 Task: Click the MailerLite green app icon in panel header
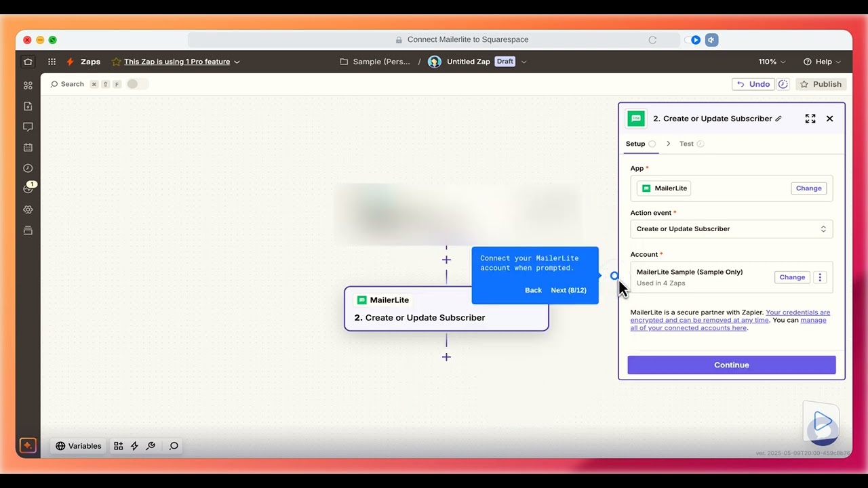[x=636, y=119]
